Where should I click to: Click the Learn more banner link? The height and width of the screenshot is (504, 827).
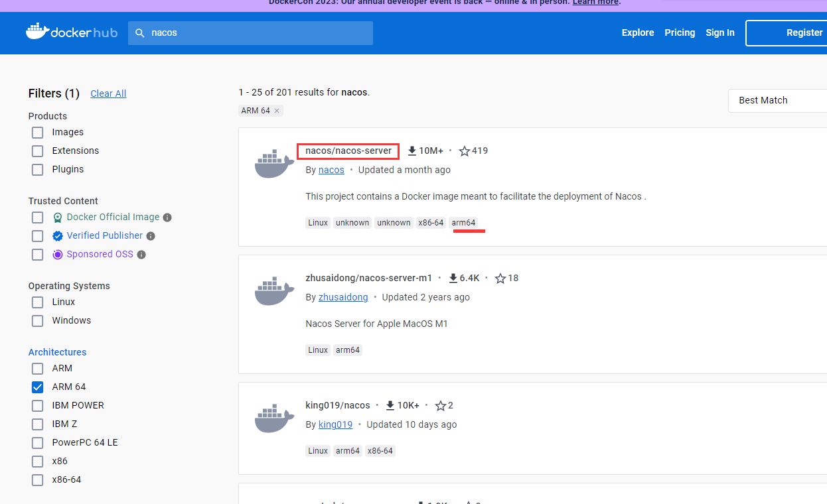[x=595, y=3]
